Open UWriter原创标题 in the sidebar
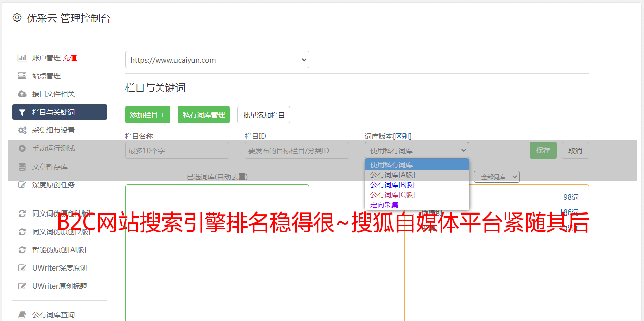 (x=60, y=286)
